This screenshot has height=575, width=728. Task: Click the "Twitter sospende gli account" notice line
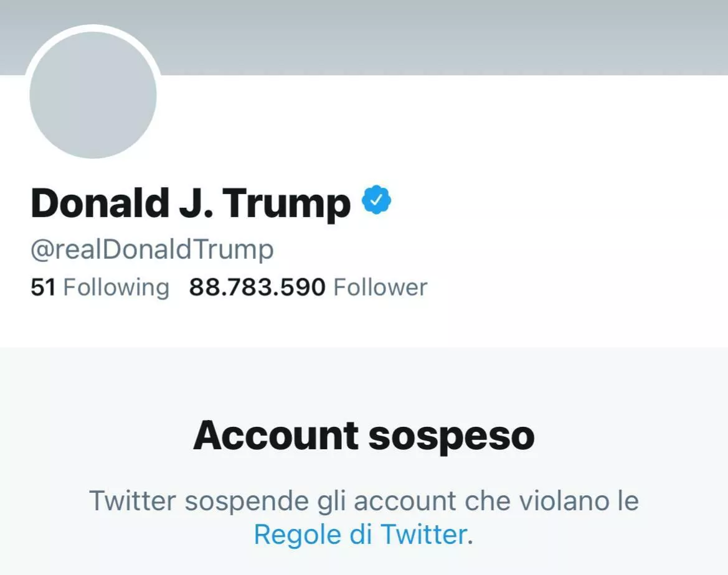[364, 501]
